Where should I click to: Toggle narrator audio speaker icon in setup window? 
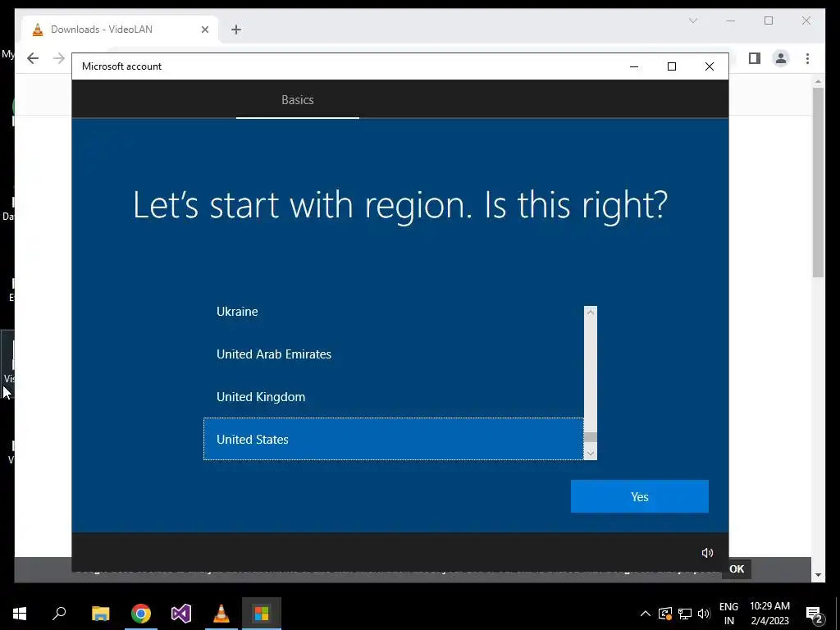(x=707, y=552)
